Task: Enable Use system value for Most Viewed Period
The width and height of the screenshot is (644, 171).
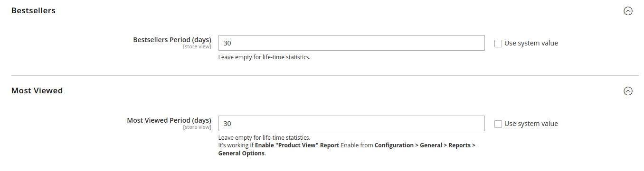Action: coord(498,124)
